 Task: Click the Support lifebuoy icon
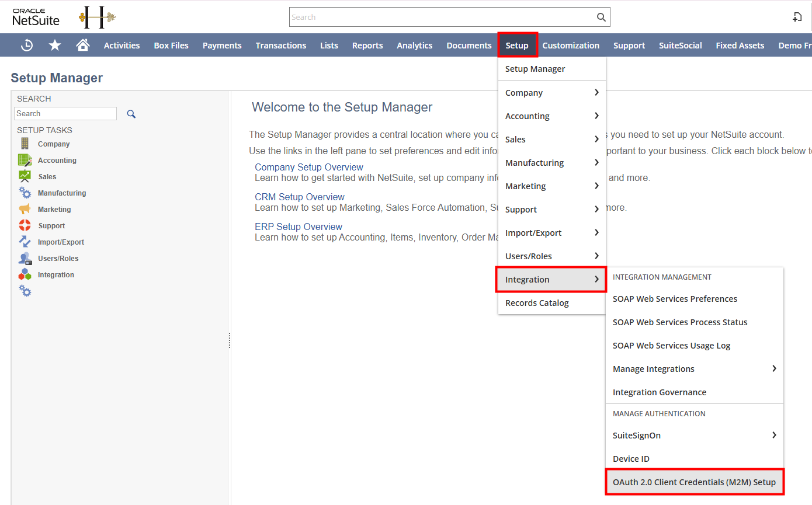(25, 225)
